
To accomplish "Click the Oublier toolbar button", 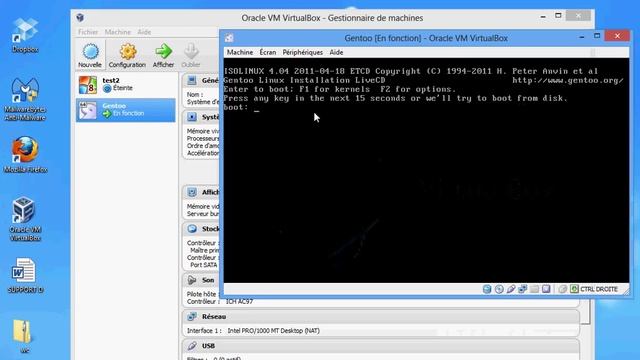I will pyautogui.click(x=191, y=55).
